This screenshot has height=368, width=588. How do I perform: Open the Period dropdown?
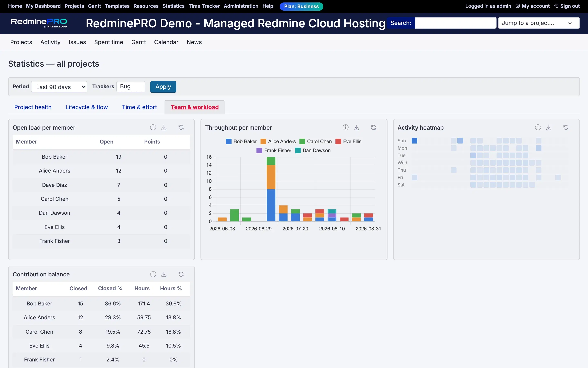59,87
